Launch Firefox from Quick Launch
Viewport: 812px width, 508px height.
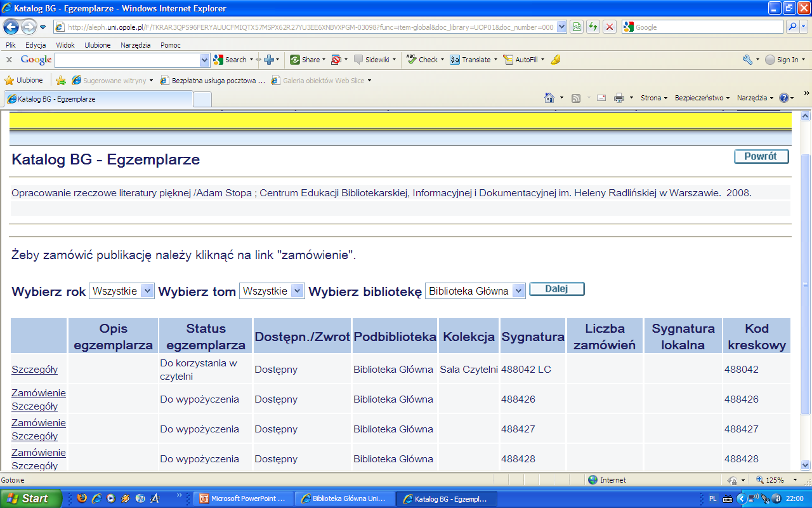pyautogui.click(x=81, y=498)
